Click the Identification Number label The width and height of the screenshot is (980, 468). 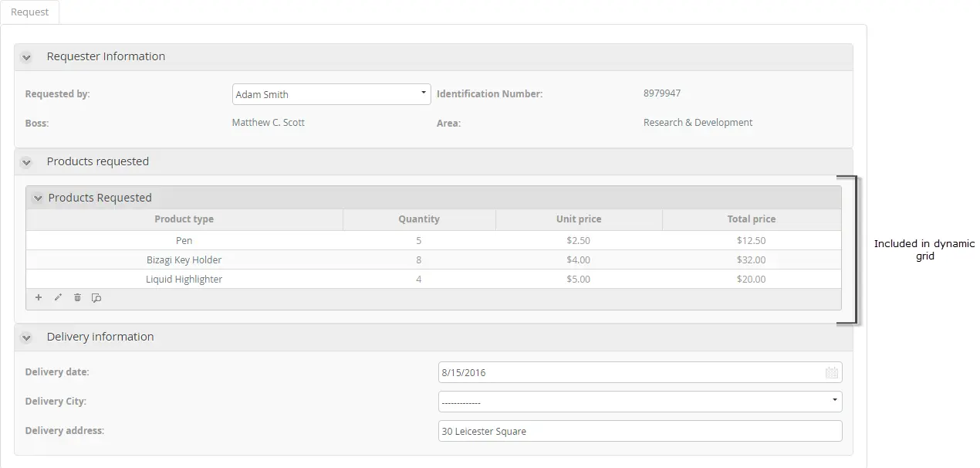pos(490,94)
